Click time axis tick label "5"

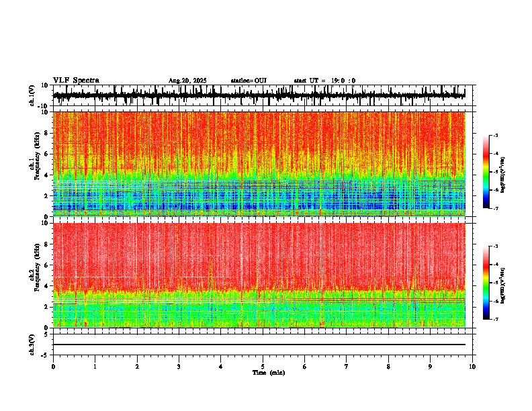(x=263, y=367)
